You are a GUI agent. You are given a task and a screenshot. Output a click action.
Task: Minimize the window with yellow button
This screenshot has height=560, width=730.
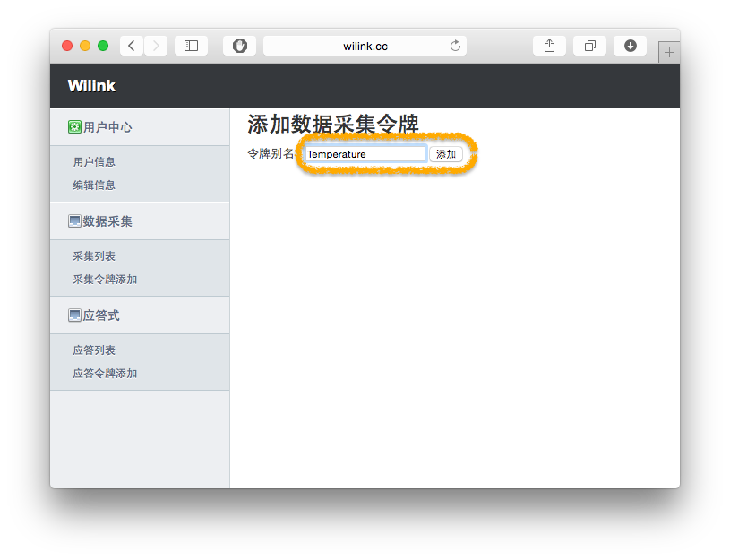coord(85,46)
